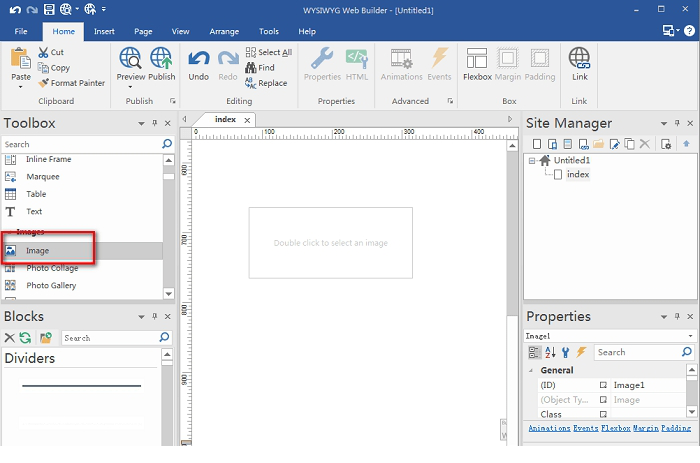Click the blue move-up arrow in Site Manager
700x463 pixels.
point(686,143)
